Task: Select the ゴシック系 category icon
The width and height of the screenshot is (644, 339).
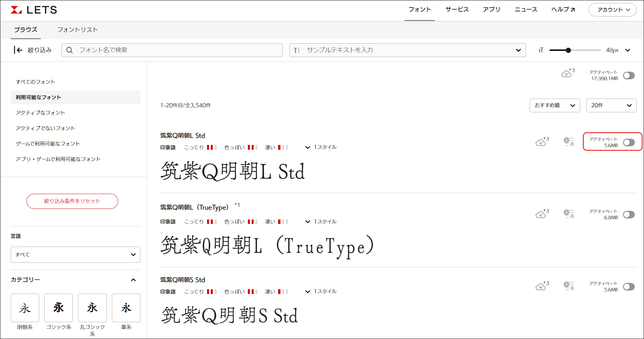Action: tap(58, 308)
